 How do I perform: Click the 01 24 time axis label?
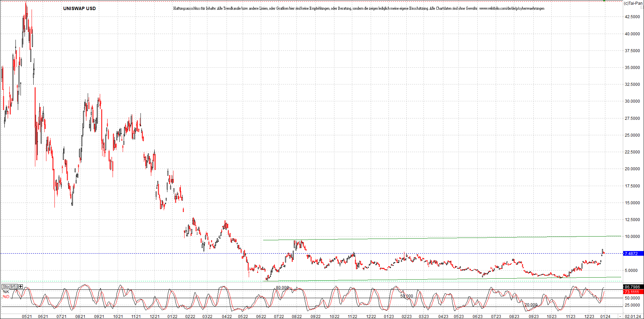click(x=605, y=317)
